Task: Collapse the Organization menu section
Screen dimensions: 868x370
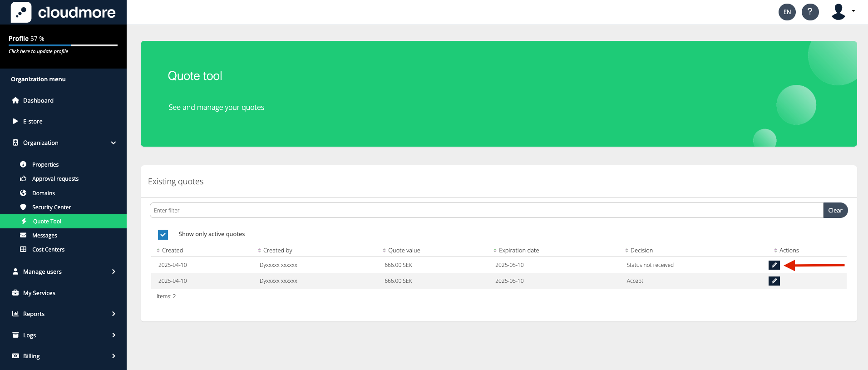Action: click(113, 143)
